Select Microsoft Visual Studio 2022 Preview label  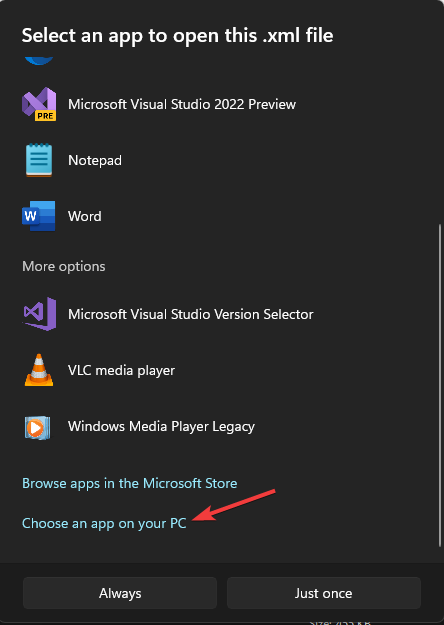coord(182,104)
